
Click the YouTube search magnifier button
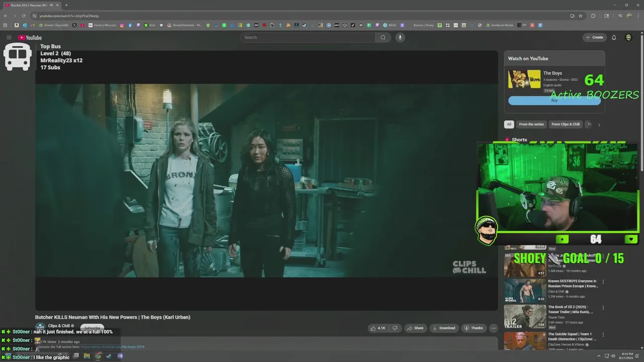tap(383, 37)
